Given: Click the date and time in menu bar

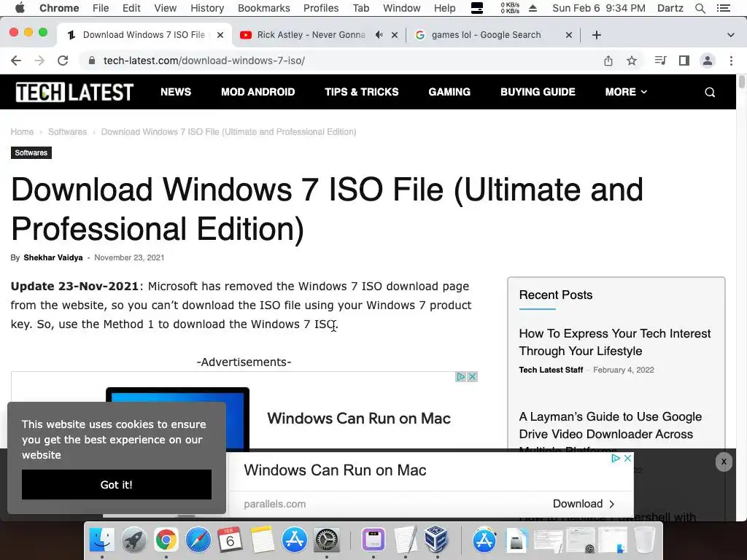Looking at the screenshot, I should click(x=599, y=8).
